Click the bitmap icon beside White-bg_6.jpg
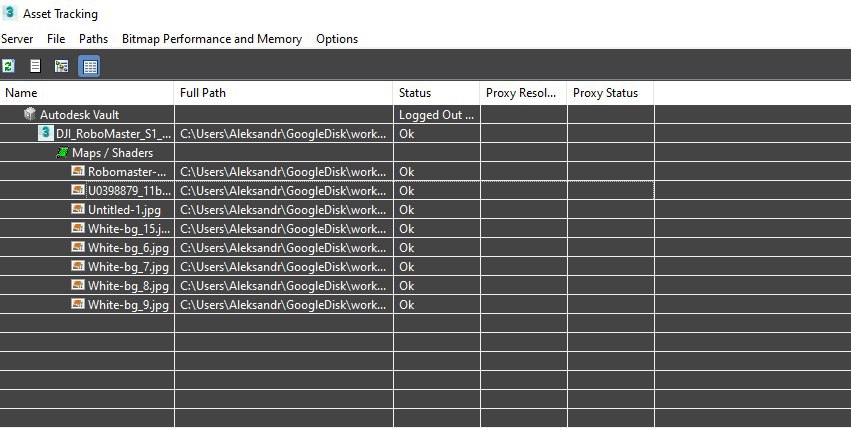 point(78,247)
